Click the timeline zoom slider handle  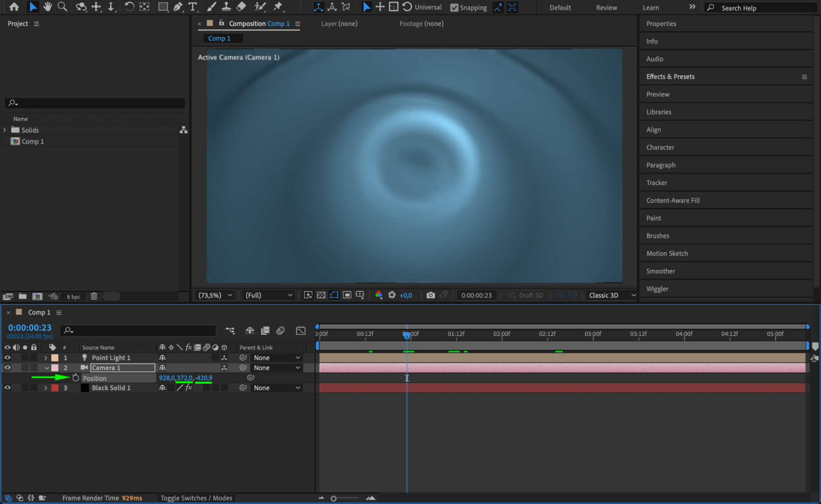[333, 498]
